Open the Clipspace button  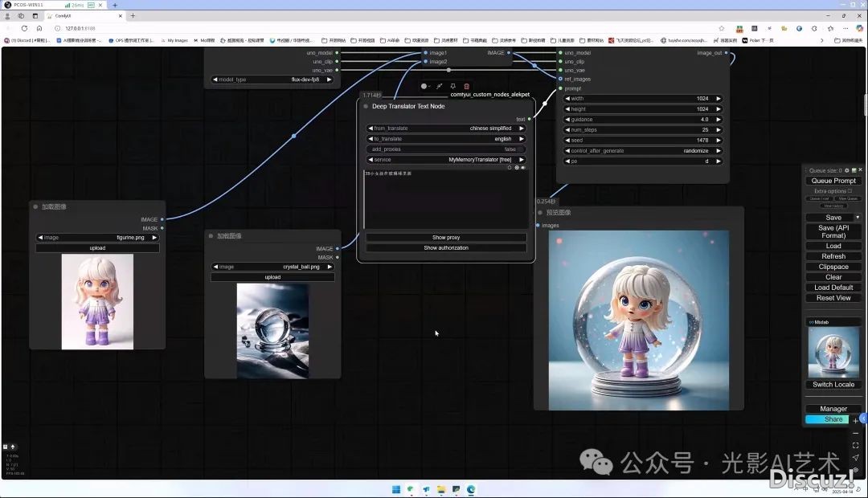(833, 267)
